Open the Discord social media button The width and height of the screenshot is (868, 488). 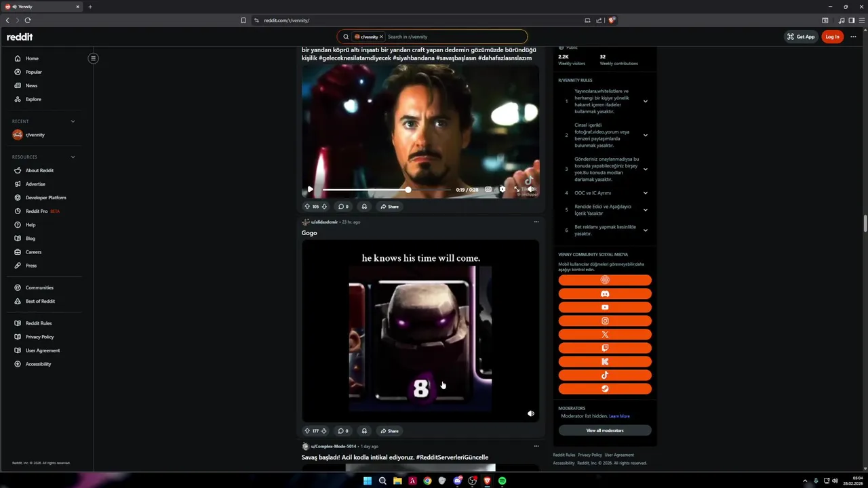(605, 293)
